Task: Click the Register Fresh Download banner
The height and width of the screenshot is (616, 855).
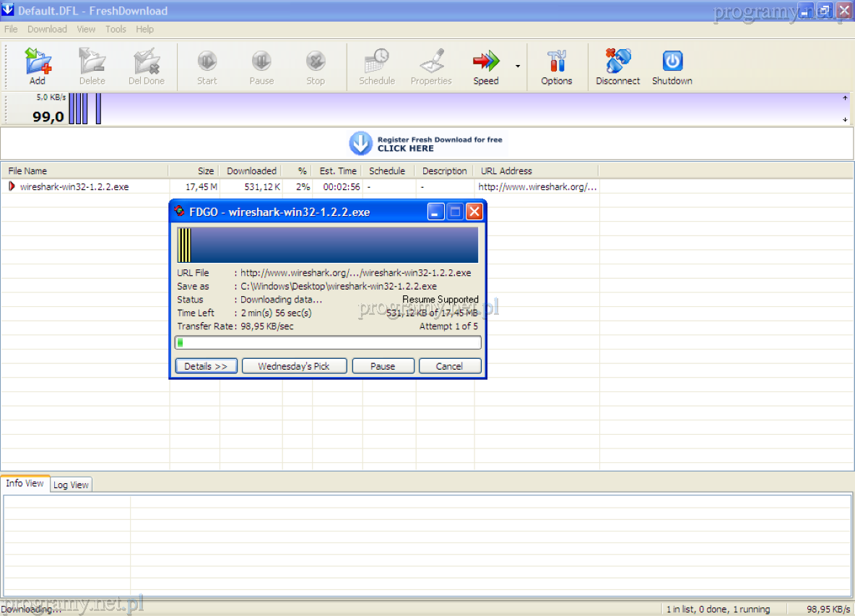Action: pyautogui.click(x=426, y=144)
